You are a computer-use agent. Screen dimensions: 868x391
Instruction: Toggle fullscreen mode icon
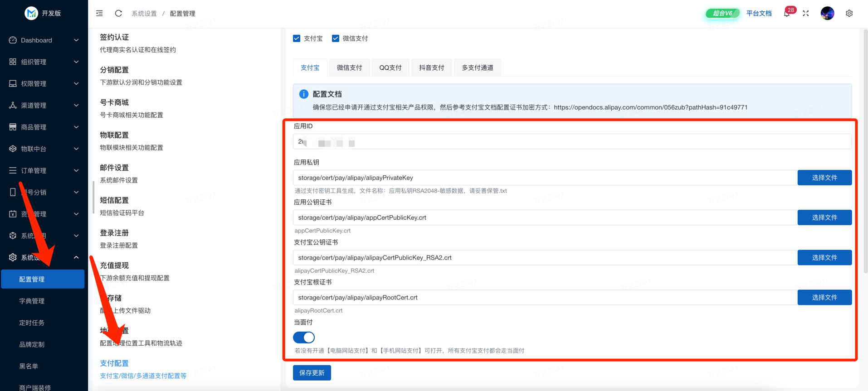(x=806, y=14)
